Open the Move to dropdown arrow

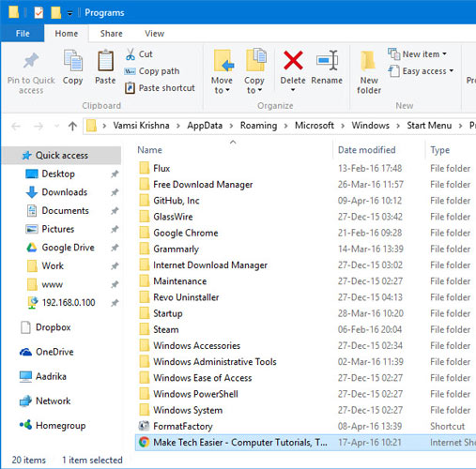(x=227, y=91)
